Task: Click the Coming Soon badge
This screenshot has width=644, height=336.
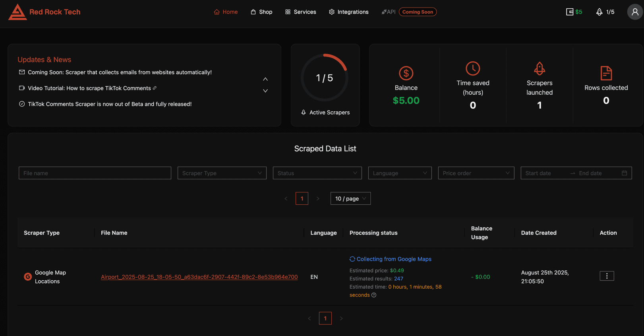Action: point(418,12)
